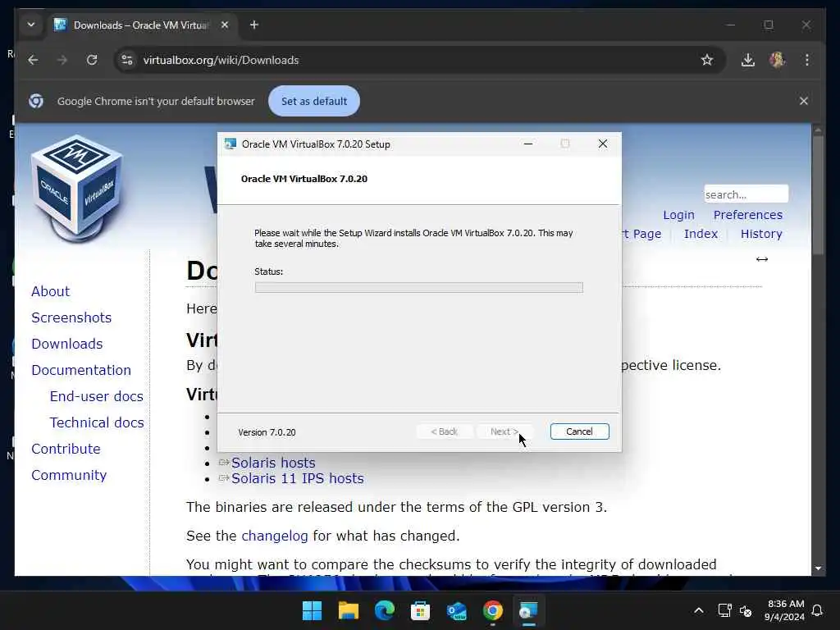Click Chrome's back navigation arrow
Image resolution: width=840 pixels, height=630 pixels.
pos(33,60)
